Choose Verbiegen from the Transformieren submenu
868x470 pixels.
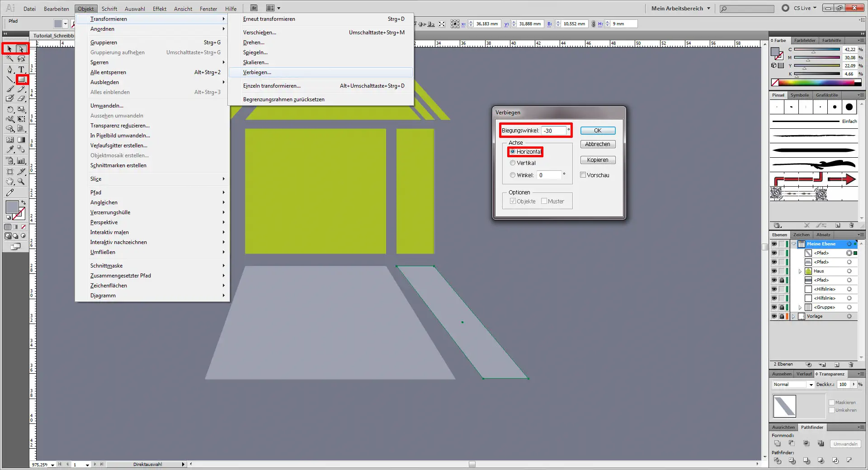click(258, 72)
